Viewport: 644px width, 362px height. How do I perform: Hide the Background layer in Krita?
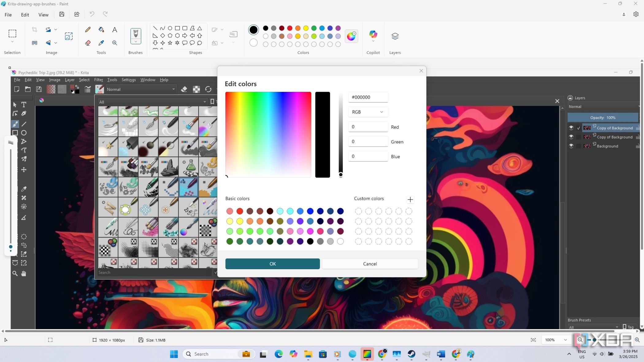click(571, 146)
